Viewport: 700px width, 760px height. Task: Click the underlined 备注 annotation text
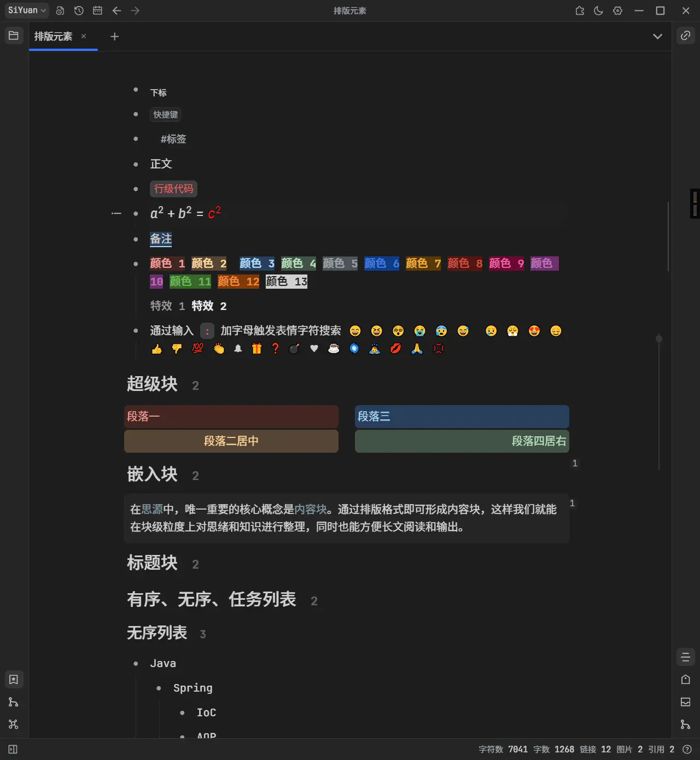point(161,239)
